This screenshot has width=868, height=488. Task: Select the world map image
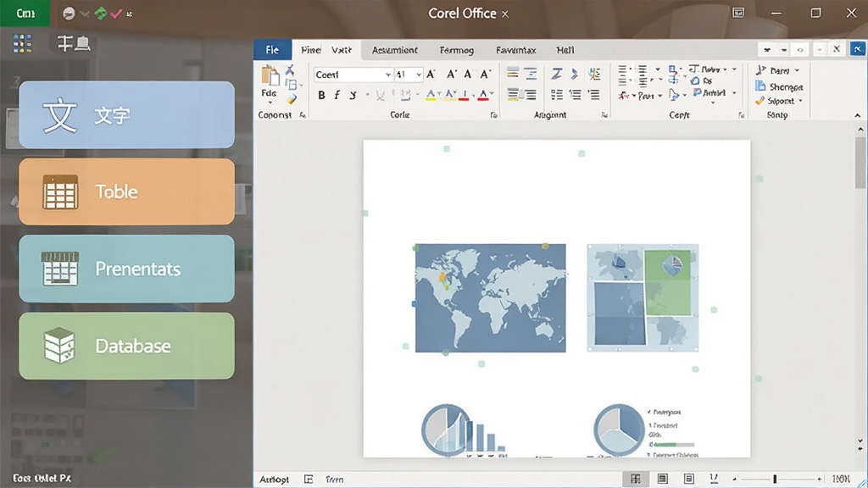tap(491, 297)
